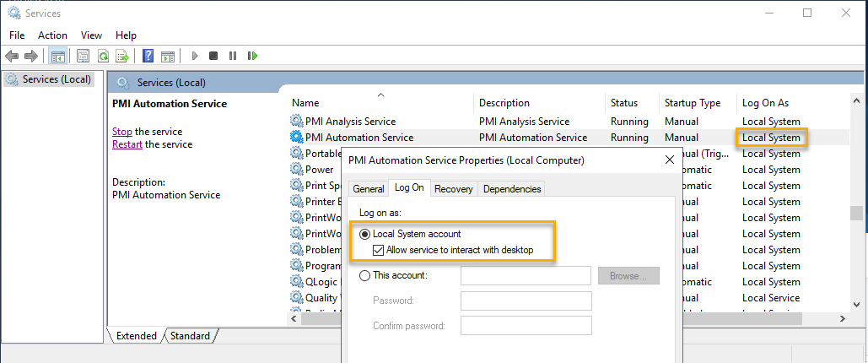This screenshot has height=363, width=868.
Task: Open Properties via the toolbar icon
Action: click(x=83, y=56)
